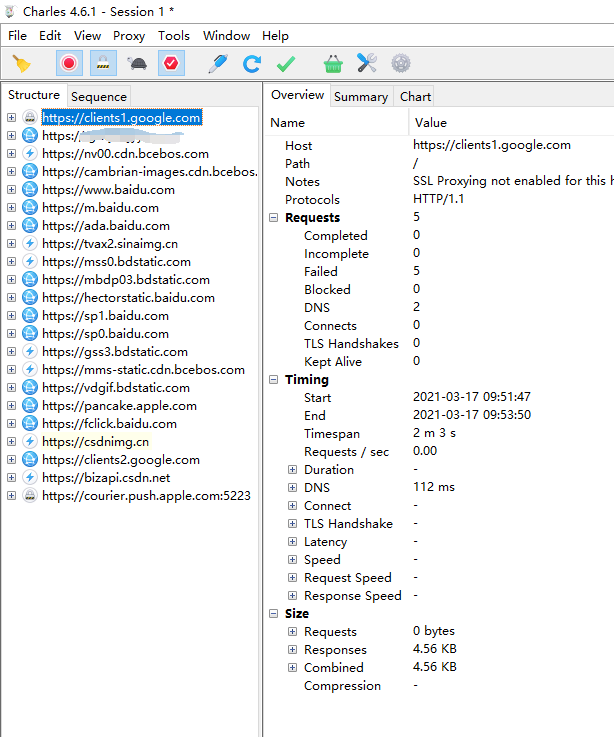Image resolution: width=614 pixels, height=737 pixels.
Task: Select https://courier.push.apple.com:5223 host entry
Action: [146, 496]
